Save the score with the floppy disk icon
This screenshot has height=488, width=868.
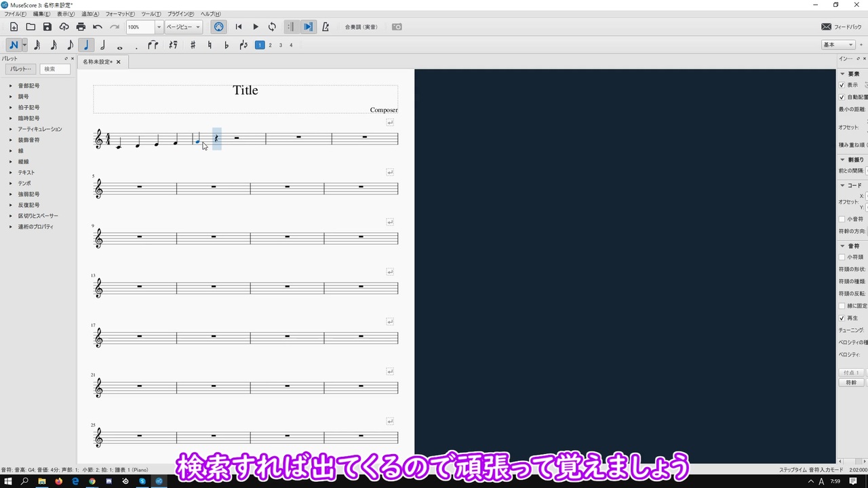click(x=47, y=27)
